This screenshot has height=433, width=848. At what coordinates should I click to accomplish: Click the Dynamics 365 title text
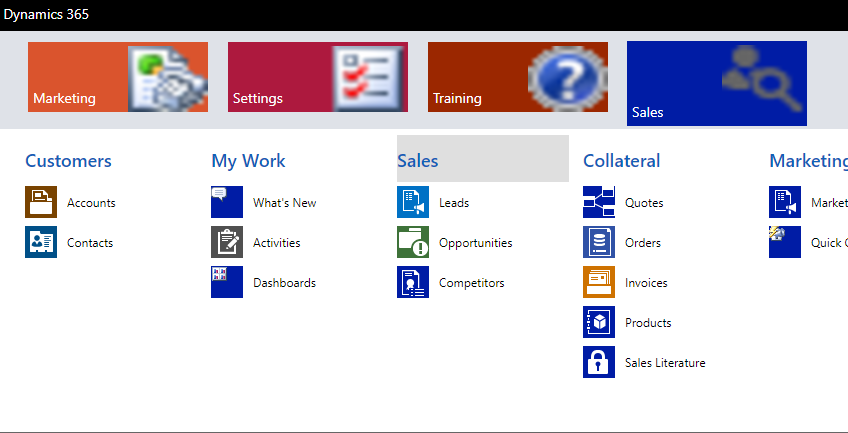tap(47, 15)
